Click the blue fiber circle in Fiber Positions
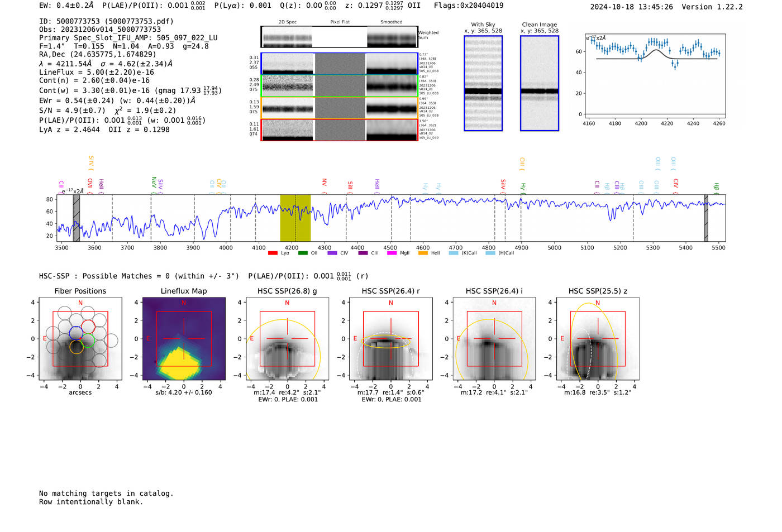782x532 pixels. coord(76,333)
